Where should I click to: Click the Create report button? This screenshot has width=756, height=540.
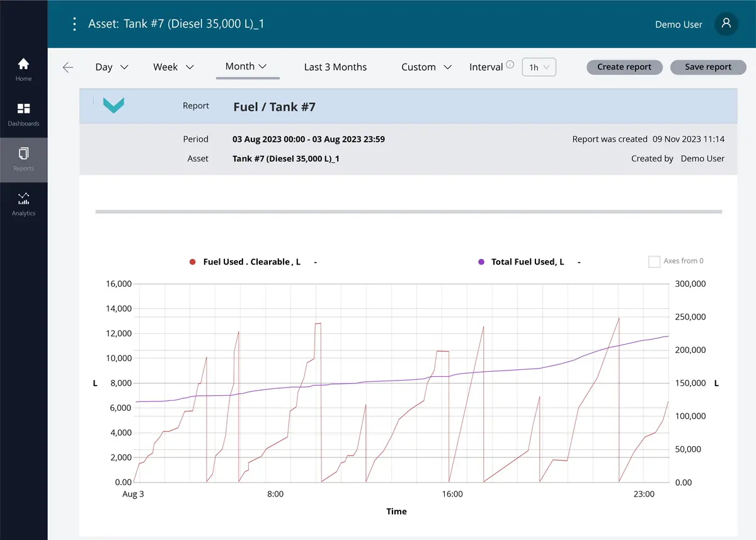click(x=624, y=67)
